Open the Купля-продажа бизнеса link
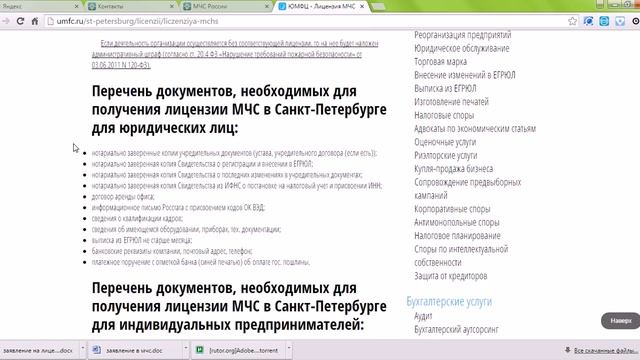This screenshot has width=640, height=360. [x=453, y=169]
